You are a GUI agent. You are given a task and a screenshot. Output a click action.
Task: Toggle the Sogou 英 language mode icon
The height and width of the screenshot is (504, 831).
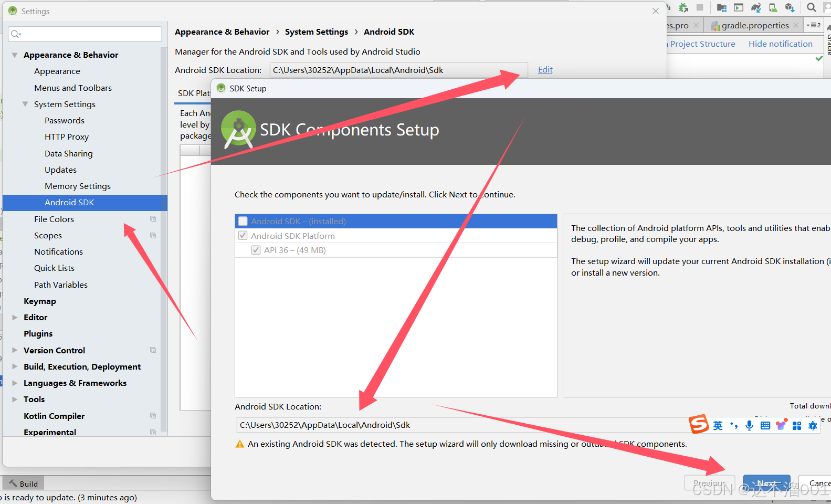tap(718, 425)
